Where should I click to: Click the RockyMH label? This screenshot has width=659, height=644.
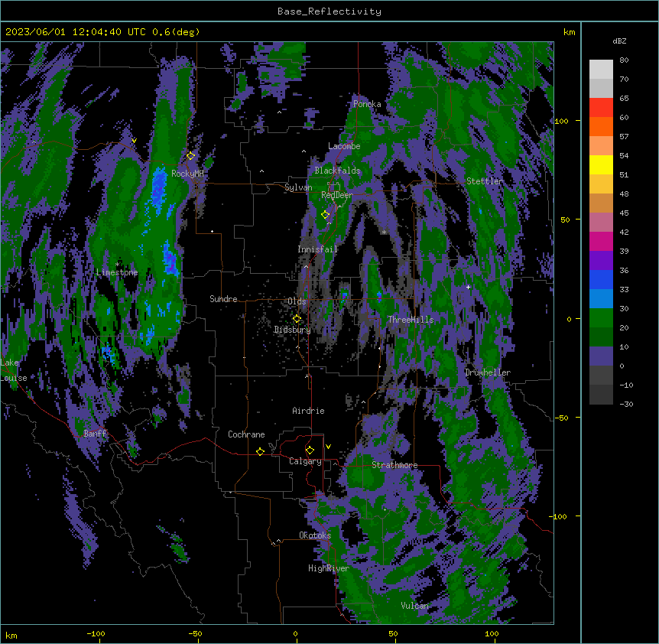pyautogui.click(x=187, y=174)
